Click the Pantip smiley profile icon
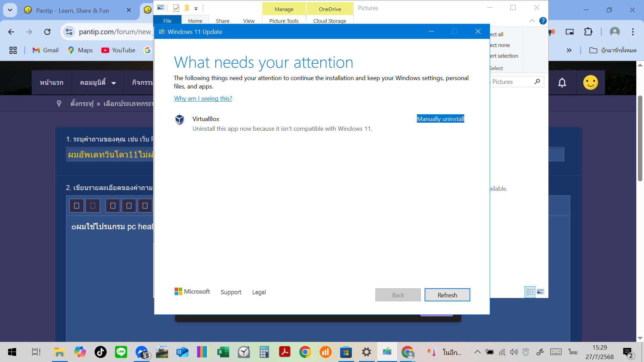Screen dimensions: 644x362 (591, 82)
